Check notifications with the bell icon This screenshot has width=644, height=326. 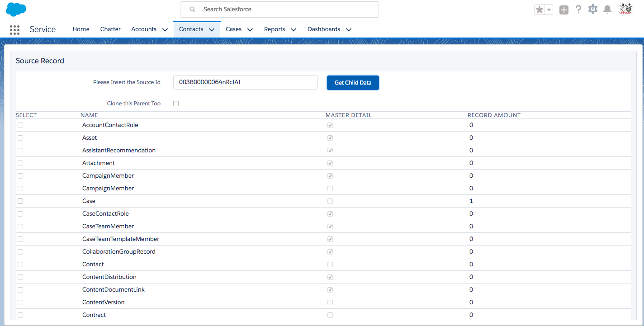click(x=607, y=9)
